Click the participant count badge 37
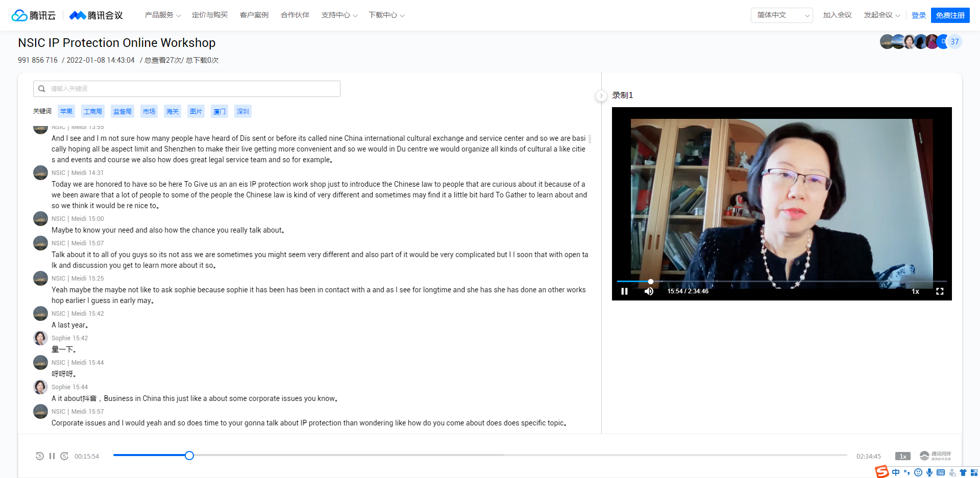 (954, 42)
